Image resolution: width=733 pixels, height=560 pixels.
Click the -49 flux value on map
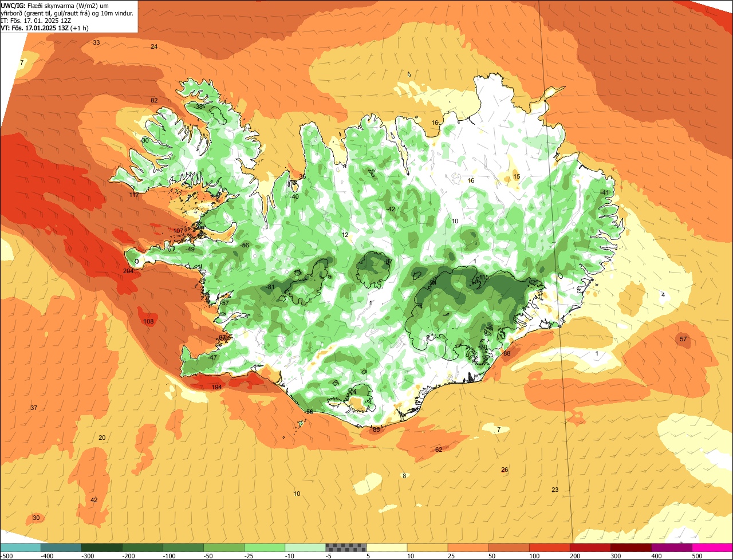pyautogui.click(x=190, y=249)
